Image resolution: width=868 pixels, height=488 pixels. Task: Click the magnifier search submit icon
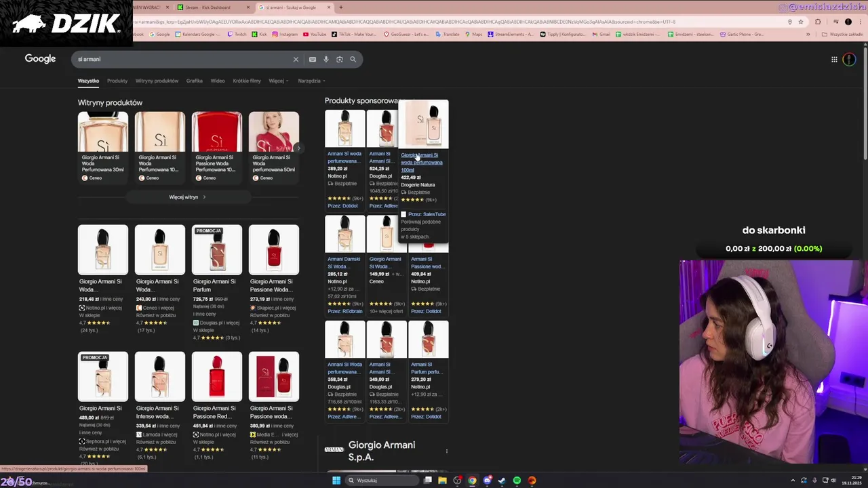(353, 59)
